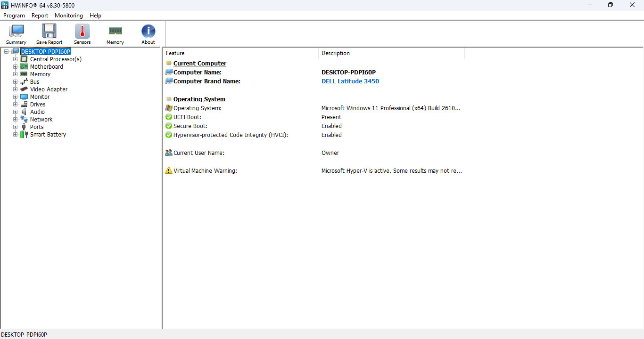The height and width of the screenshot is (339, 644).
Task: Click the Save Report floppy icon
Action: click(x=49, y=31)
